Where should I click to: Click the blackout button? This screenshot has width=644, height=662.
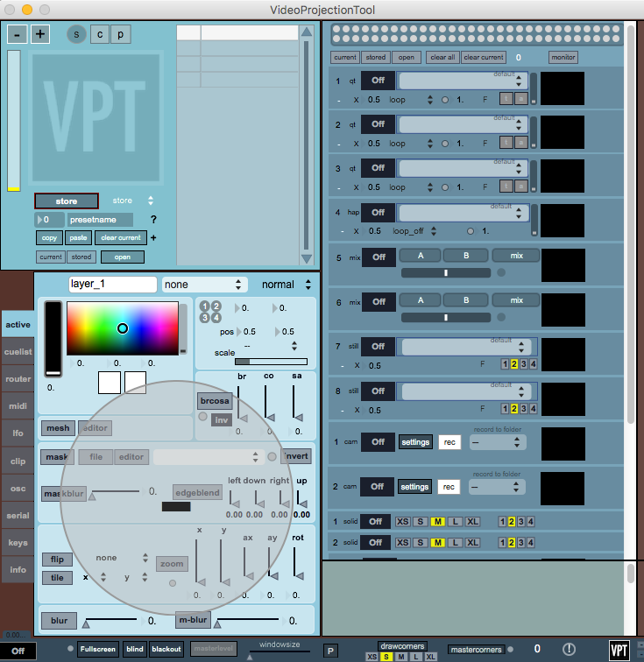click(166, 650)
